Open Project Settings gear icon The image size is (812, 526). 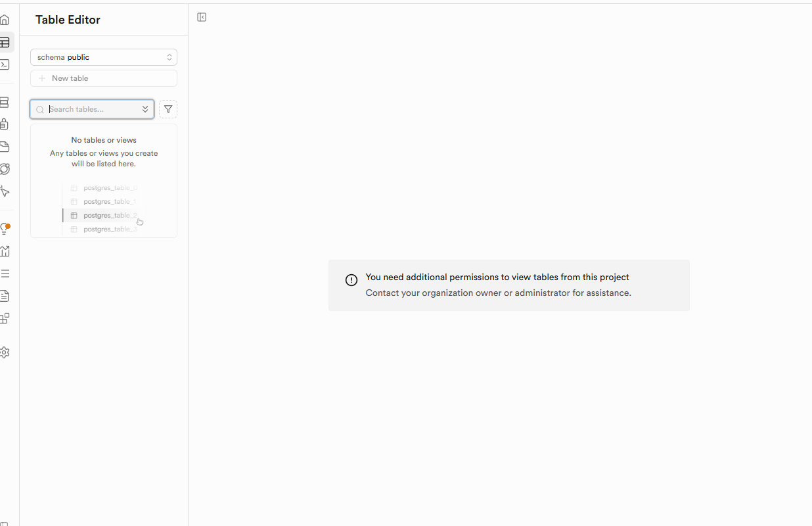click(x=5, y=352)
